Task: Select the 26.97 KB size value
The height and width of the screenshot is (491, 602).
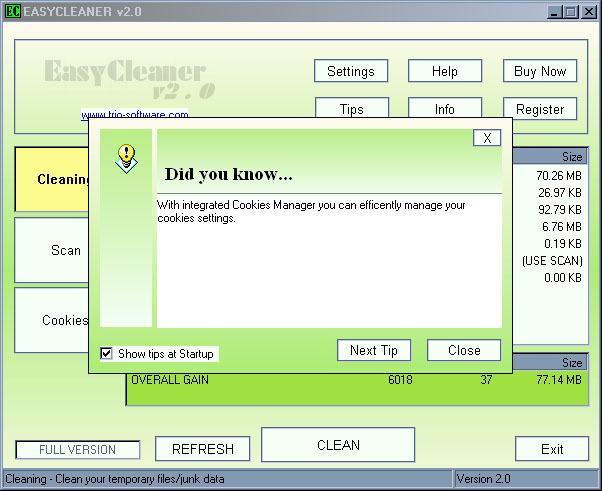Action: [x=560, y=193]
